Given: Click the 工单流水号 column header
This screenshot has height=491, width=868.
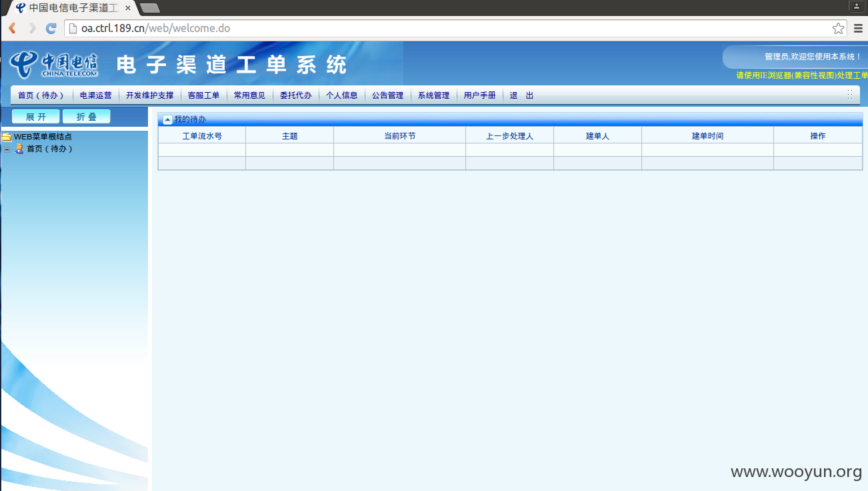Looking at the screenshot, I should [x=202, y=135].
